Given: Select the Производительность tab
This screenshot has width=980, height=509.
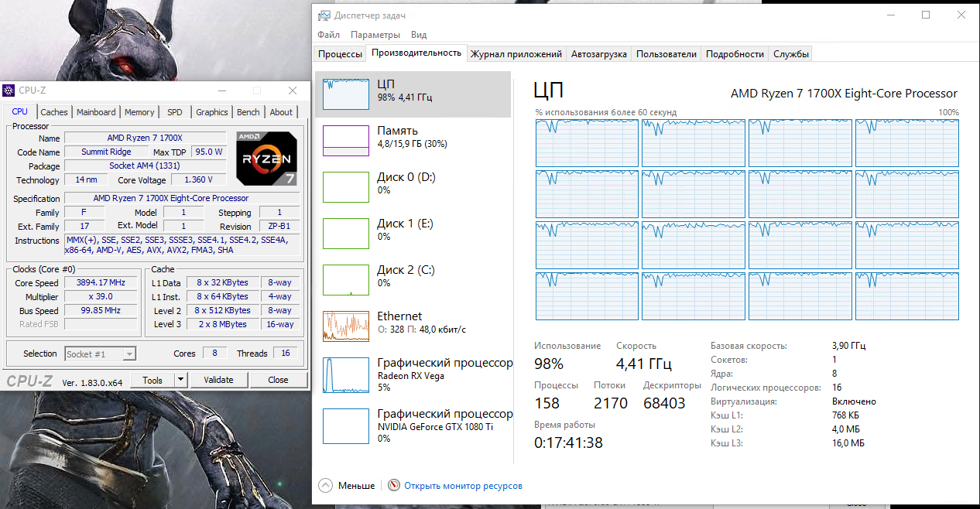Looking at the screenshot, I should pos(416,53).
